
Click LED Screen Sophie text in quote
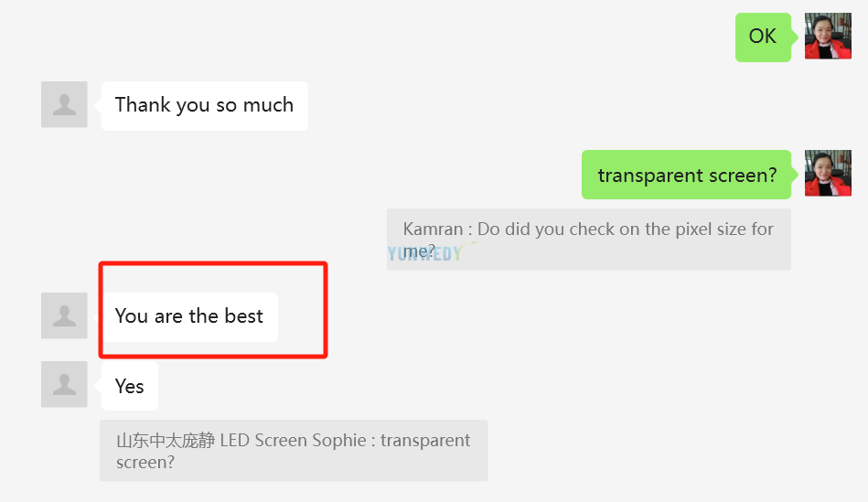(x=293, y=441)
